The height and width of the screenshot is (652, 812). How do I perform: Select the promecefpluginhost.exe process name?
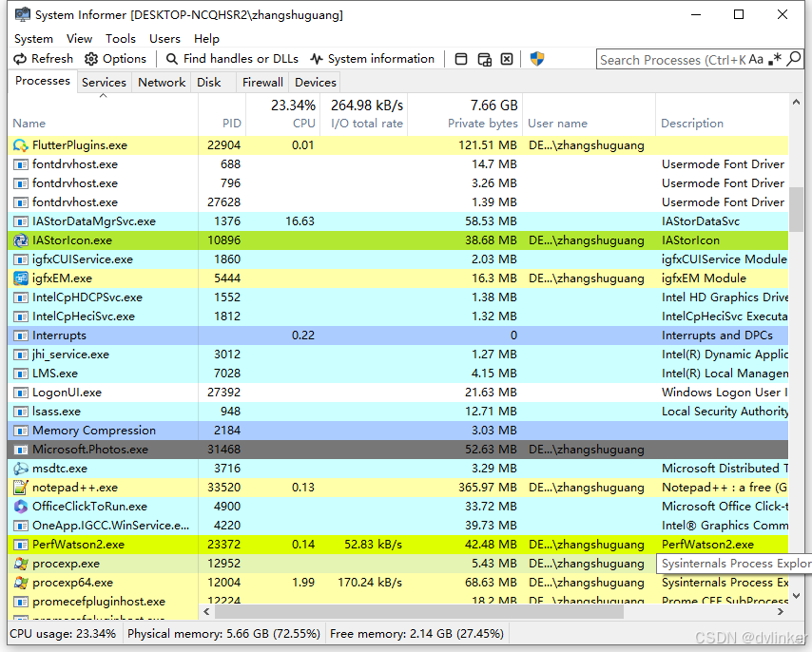98,602
